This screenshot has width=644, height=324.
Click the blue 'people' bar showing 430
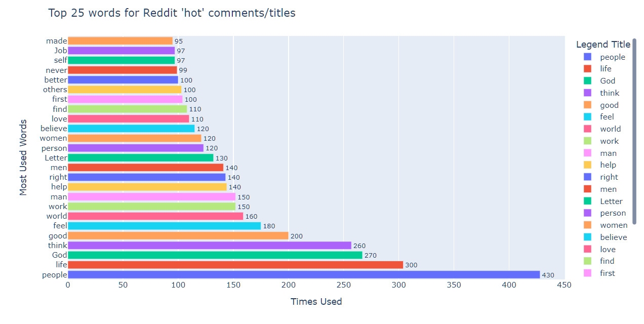point(304,275)
